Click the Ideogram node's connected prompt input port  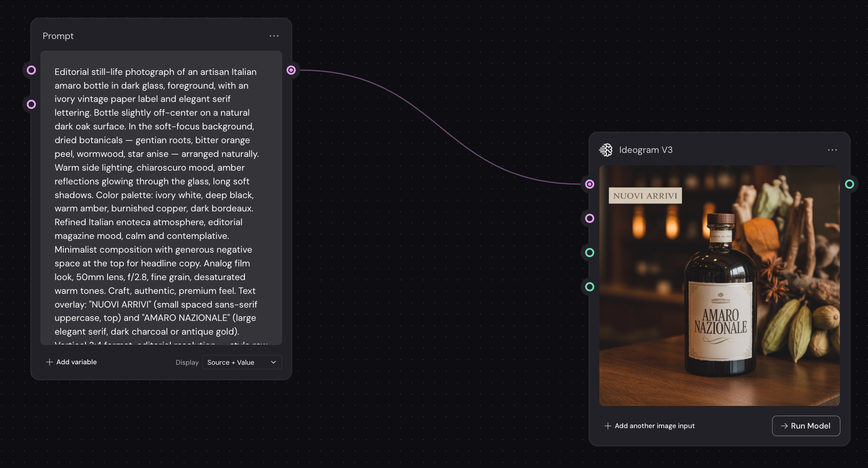pyautogui.click(x=589, y=184)
